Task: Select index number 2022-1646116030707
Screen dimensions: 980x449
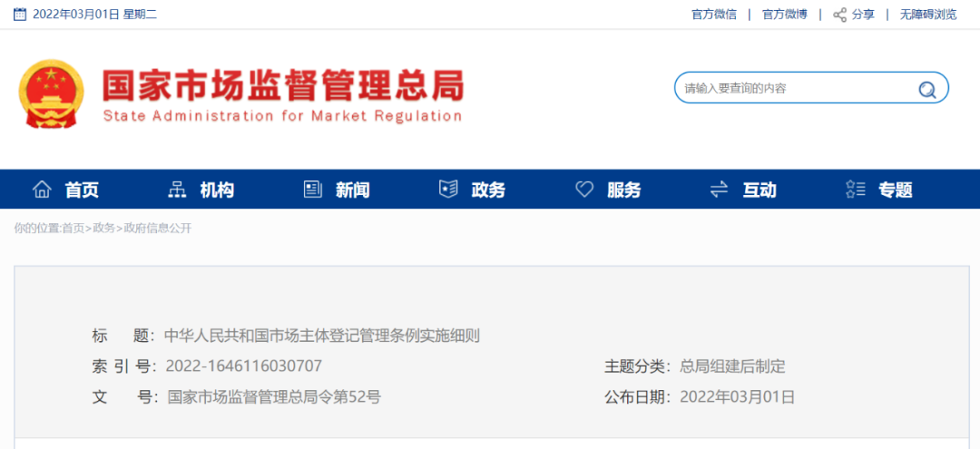Action: pos(244,366)
